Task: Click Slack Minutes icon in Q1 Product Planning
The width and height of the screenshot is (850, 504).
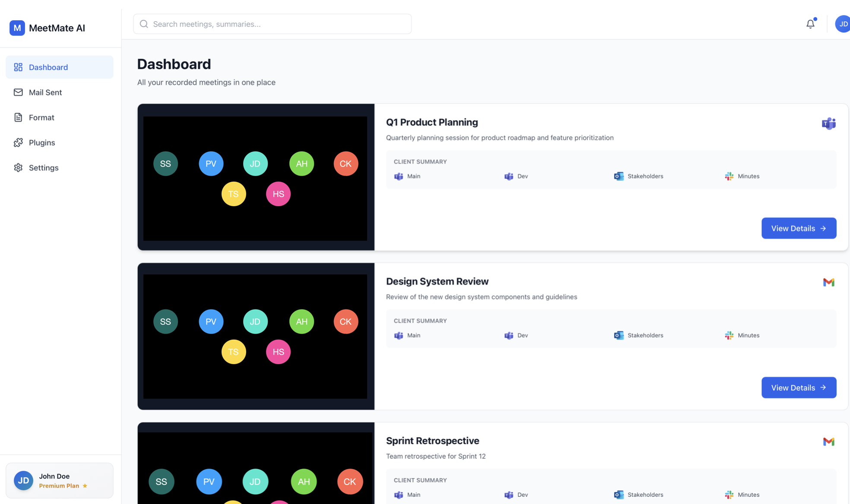Action: coord(729,176)
